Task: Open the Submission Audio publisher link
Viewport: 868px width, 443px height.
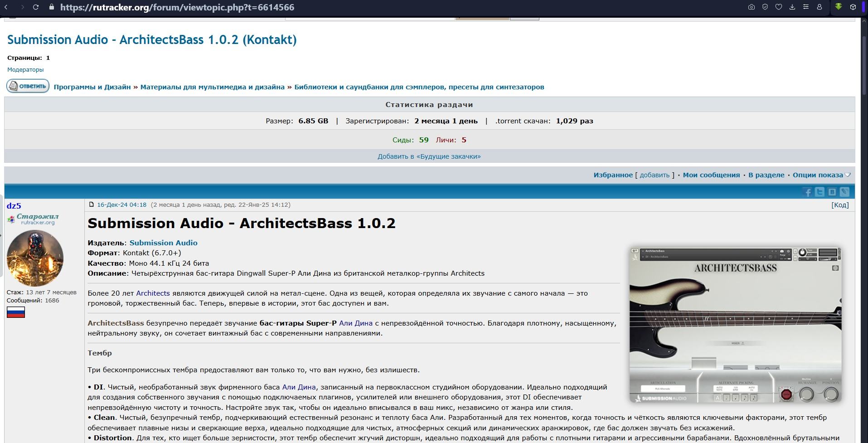Action: (163, 243)
